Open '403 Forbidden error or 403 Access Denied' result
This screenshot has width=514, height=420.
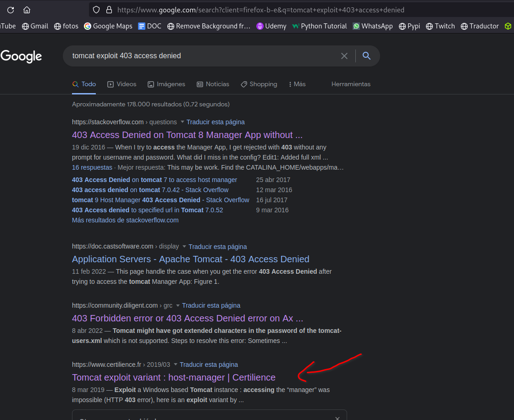click(188, 318)
